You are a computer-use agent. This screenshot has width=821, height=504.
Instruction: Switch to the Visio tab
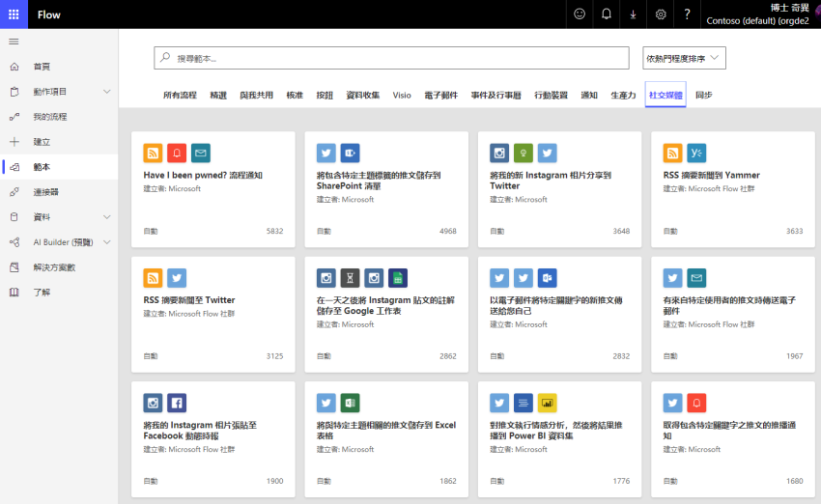[402, 96]
